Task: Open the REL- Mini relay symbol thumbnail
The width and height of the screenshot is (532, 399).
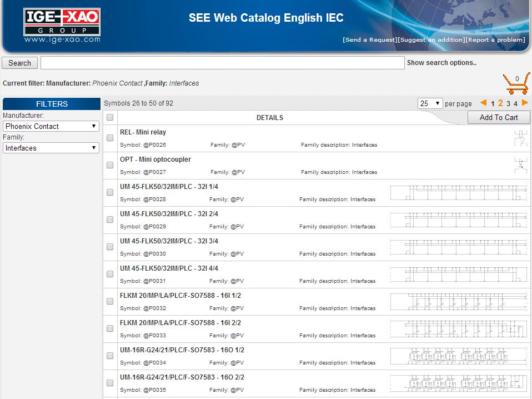Action: click(x=520, y=138)
